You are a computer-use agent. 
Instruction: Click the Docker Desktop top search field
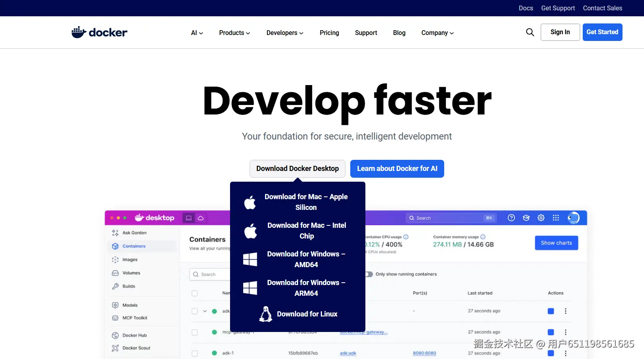point(451,218)
